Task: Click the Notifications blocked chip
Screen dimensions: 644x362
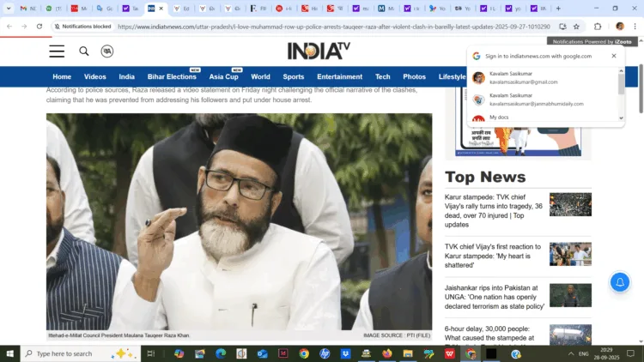Action: [83, 27]
